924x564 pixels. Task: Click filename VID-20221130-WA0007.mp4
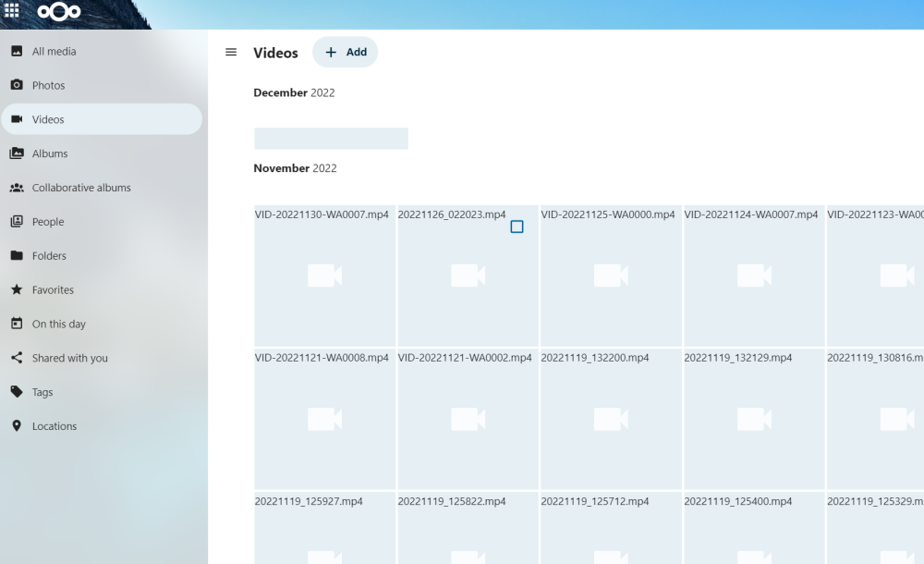tap(322, 215)
